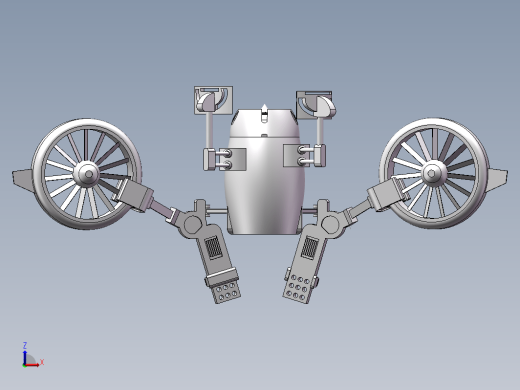Pick the white arrow nub atop the body
The image size is (520, 390).
(x=264, y=113)
